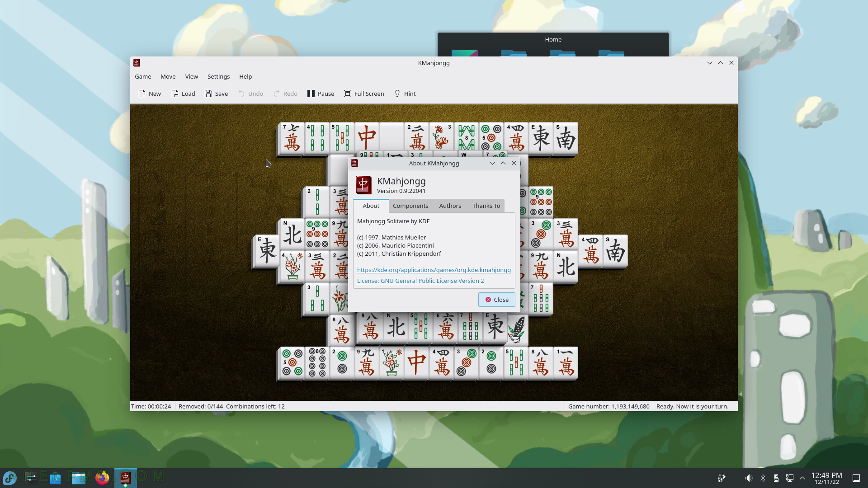Expand hidden system tray icons arrow

pyautogui.click(x=802, y=478)
